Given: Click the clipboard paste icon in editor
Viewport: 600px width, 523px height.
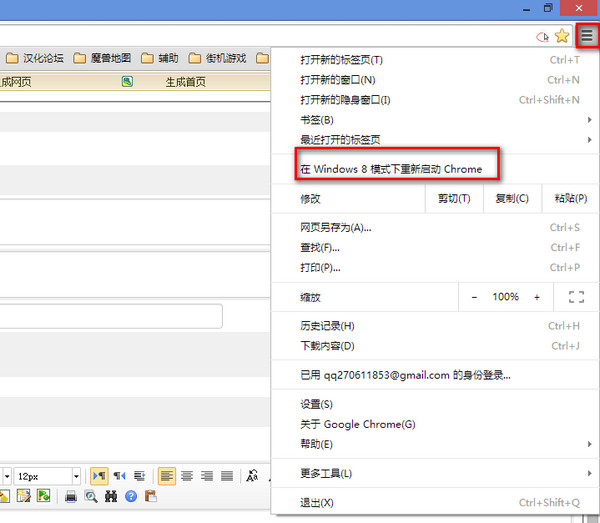Looking at the screenshot, I should tap(151, 496).
